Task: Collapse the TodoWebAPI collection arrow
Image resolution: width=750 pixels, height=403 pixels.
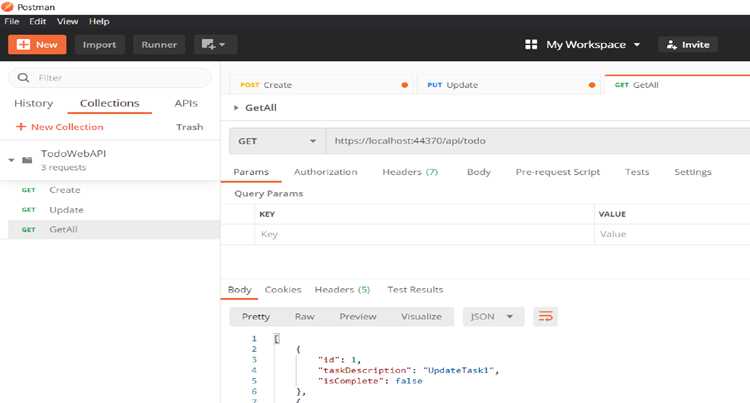Action: click(11, 160)
